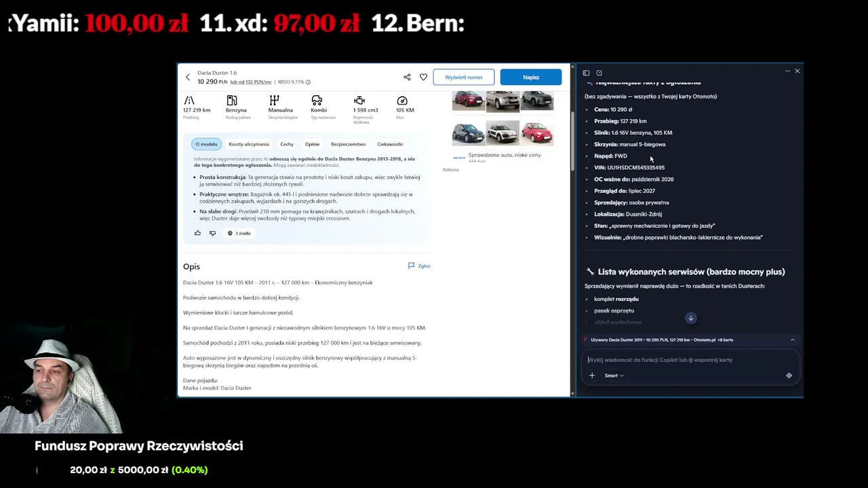Click the Opis section heading
This screenshot has width=868, height=488.
[191, 266]
